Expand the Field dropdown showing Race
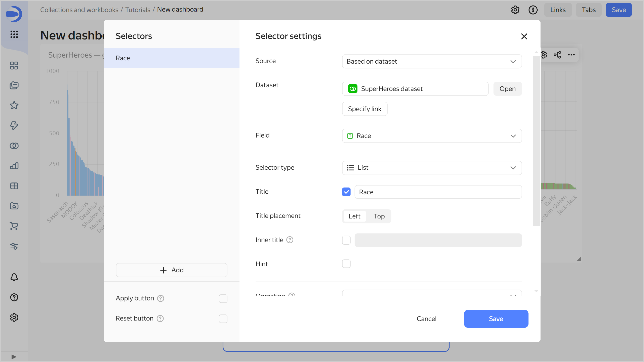Image resolution: width=644 pixels, height=362 pixels. (432, 136)
